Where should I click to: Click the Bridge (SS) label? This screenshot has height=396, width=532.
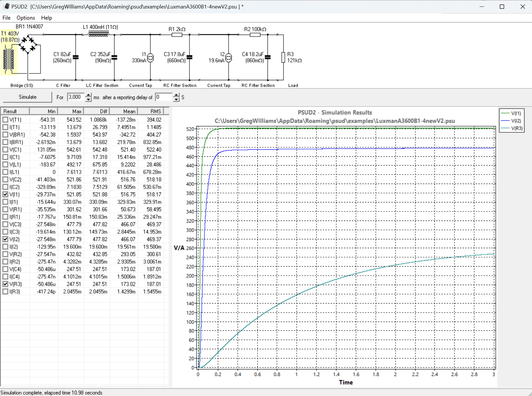22,86
